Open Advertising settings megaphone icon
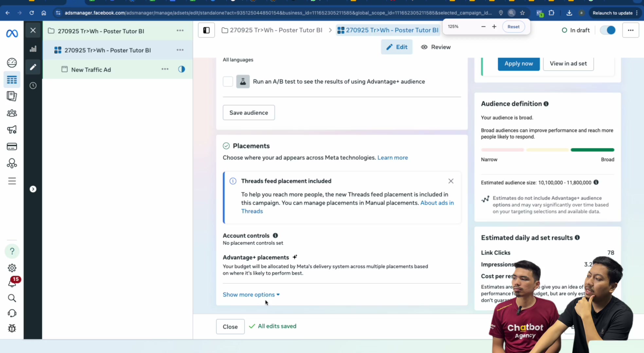 tap(12, 130)
